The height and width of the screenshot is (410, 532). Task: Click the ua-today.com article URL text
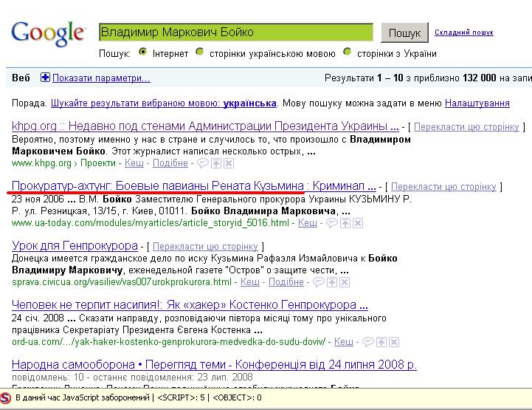pyautogui.click(x=151, y=223)
